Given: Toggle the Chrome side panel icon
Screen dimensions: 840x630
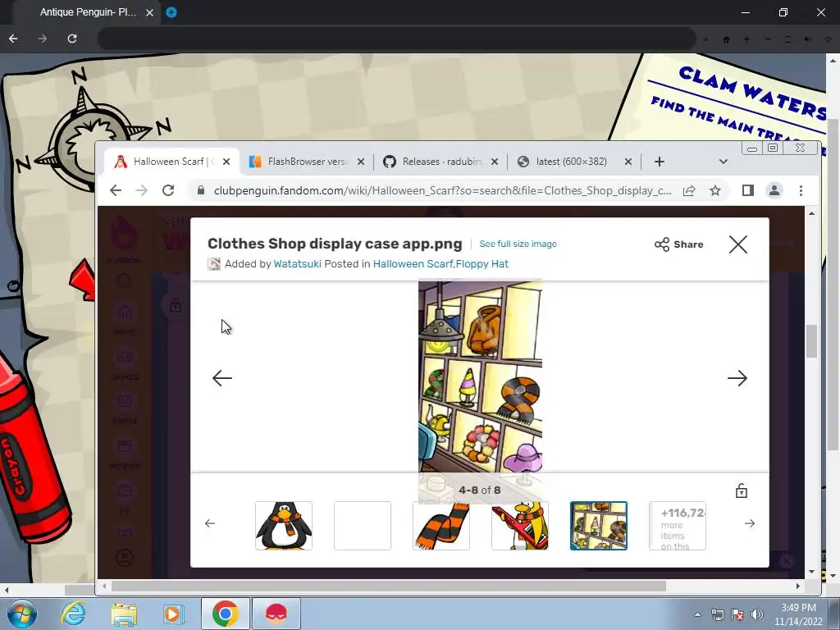Looking at the screenshot, I should coord(748,190).
